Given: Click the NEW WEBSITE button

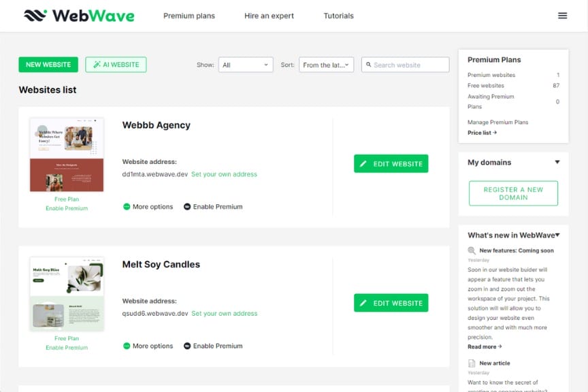Looking at the screenshot, I should [48, 65].
